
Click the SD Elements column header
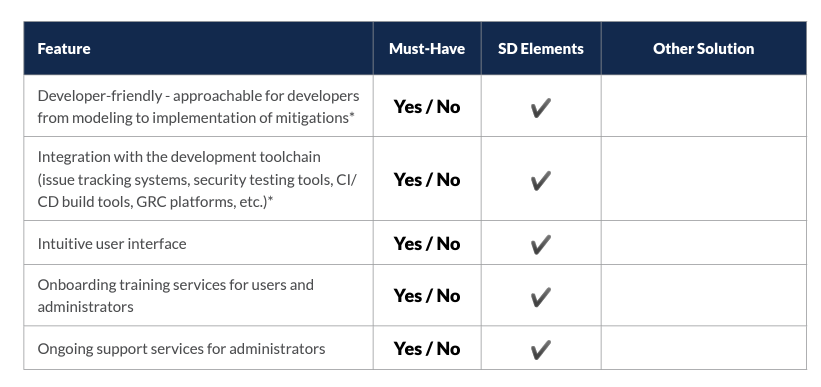(541, 49)
